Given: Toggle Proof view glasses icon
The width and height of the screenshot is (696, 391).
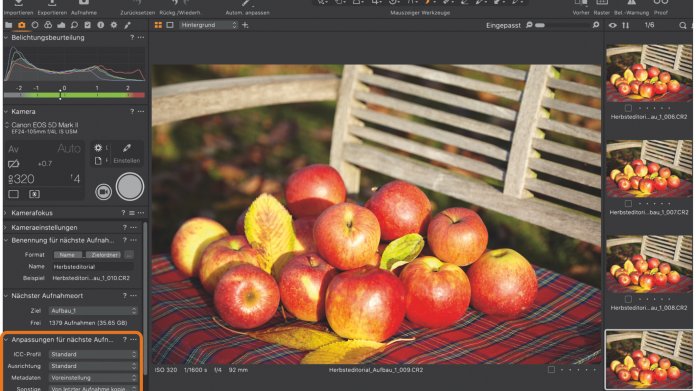Looking at the screenshot, I should (660, 8).
